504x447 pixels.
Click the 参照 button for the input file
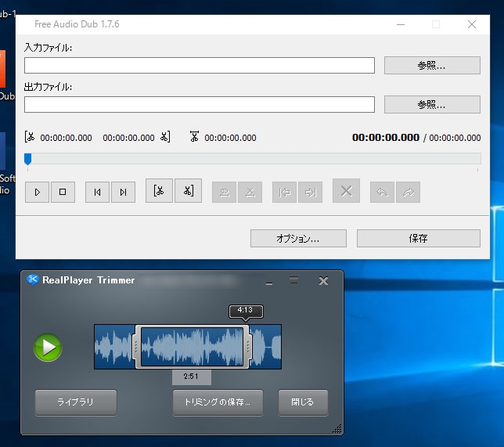(432, 65)
